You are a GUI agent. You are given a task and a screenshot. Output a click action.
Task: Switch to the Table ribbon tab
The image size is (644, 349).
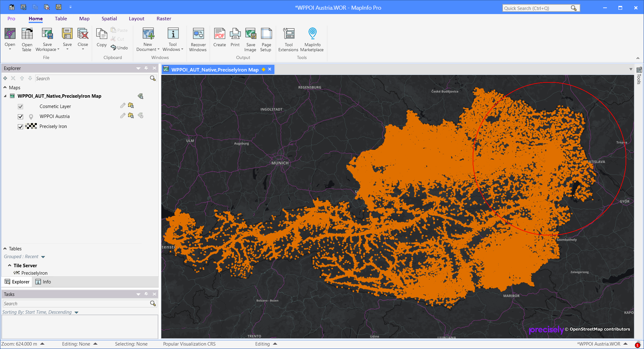click(61, 18)
